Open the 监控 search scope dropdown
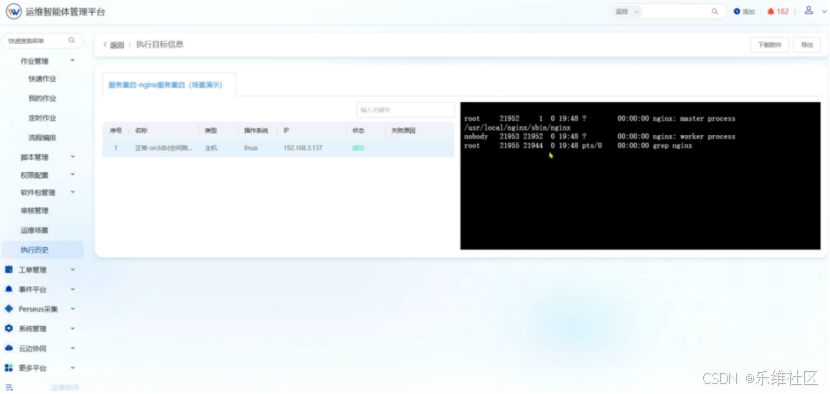Viewport: 830px width, 394px height. [628, 11]
